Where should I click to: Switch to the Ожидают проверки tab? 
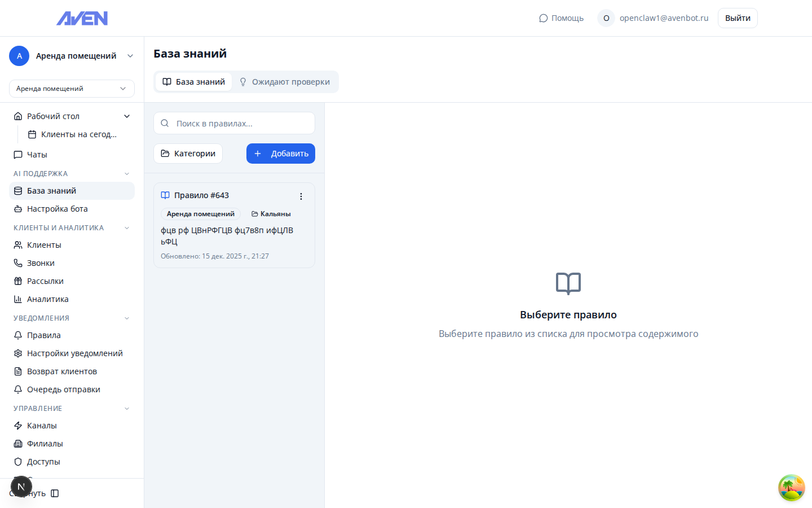click(285, 82)
